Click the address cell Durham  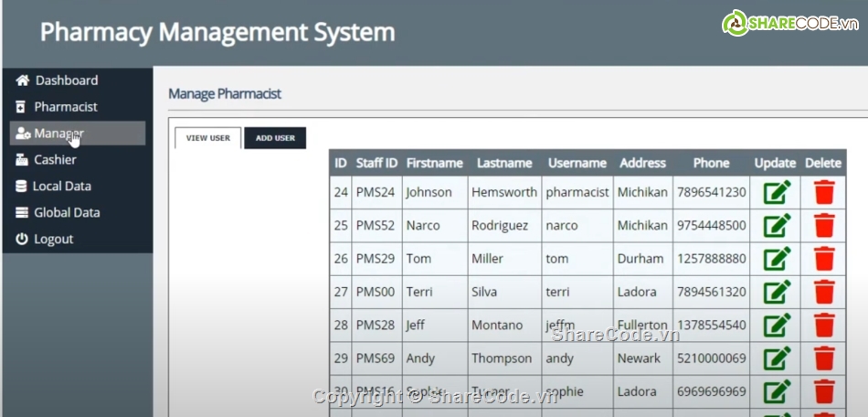[x=640, y=259]
